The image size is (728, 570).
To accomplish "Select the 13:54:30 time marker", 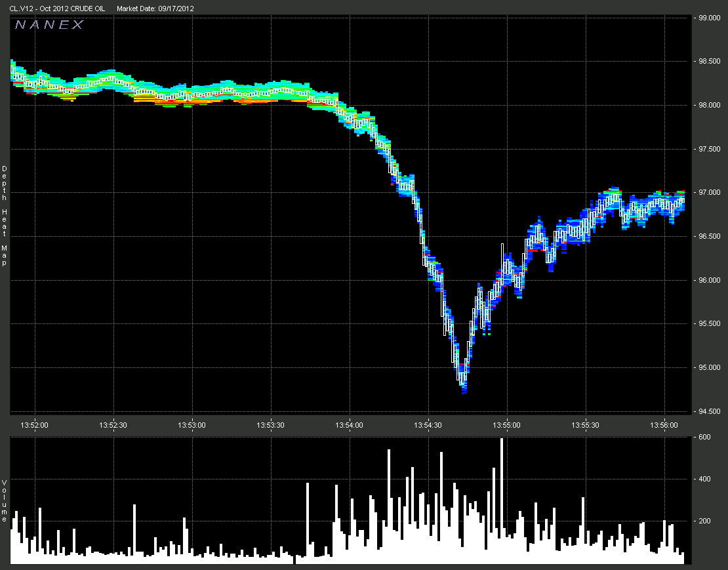I will point(428,425).
